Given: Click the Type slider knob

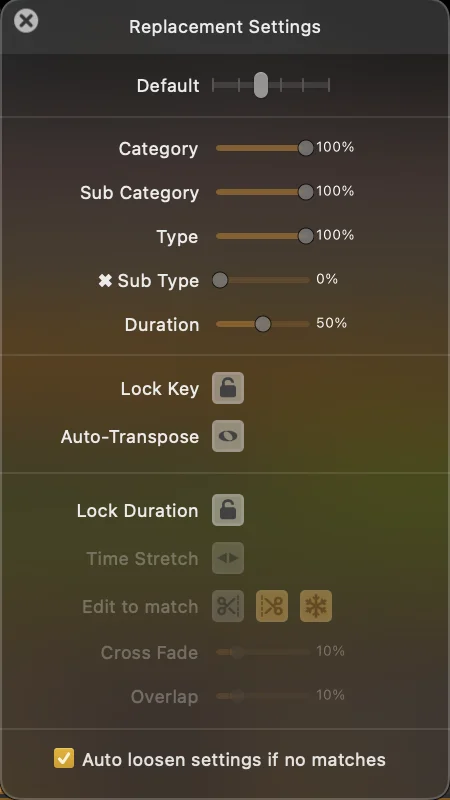Looking at the screenshot, I should tap(306, 236).
